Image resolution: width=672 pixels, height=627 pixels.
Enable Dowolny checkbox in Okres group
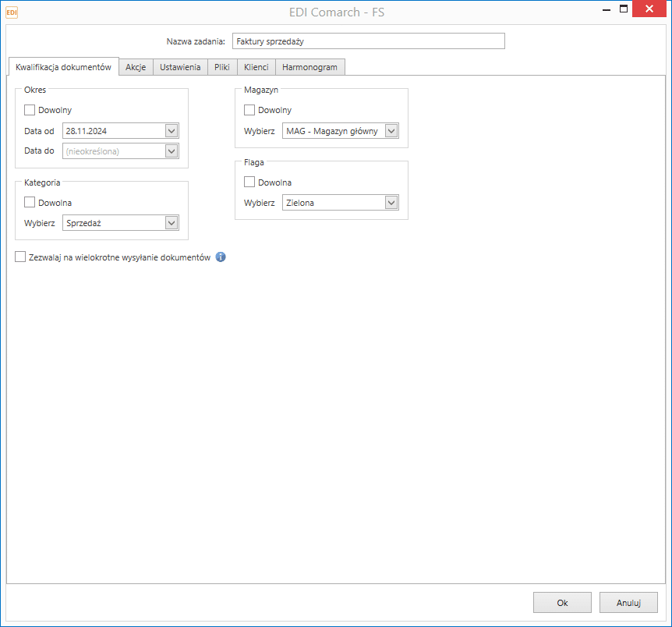pos(30,110)
